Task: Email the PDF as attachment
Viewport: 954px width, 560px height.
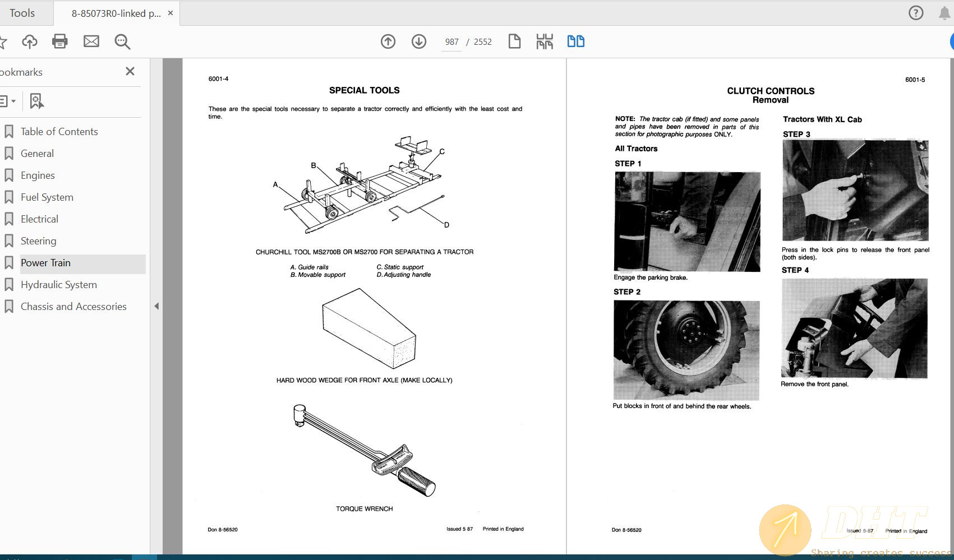Action: (x=91, y=41)
